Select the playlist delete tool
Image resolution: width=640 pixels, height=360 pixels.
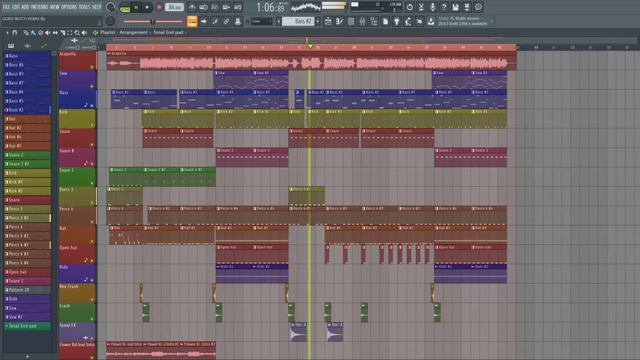40,32
